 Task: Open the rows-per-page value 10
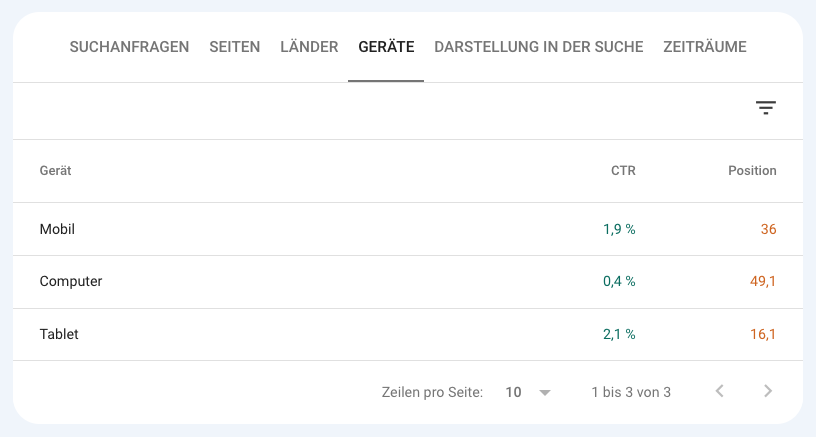pyautogui.click(x=514, y=393)
